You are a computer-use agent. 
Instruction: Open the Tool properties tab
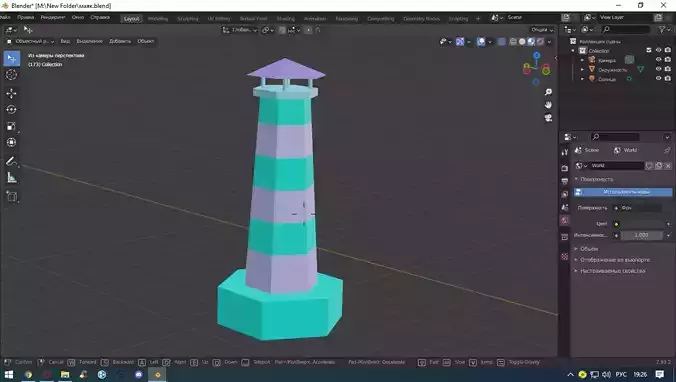coord(565,152)
